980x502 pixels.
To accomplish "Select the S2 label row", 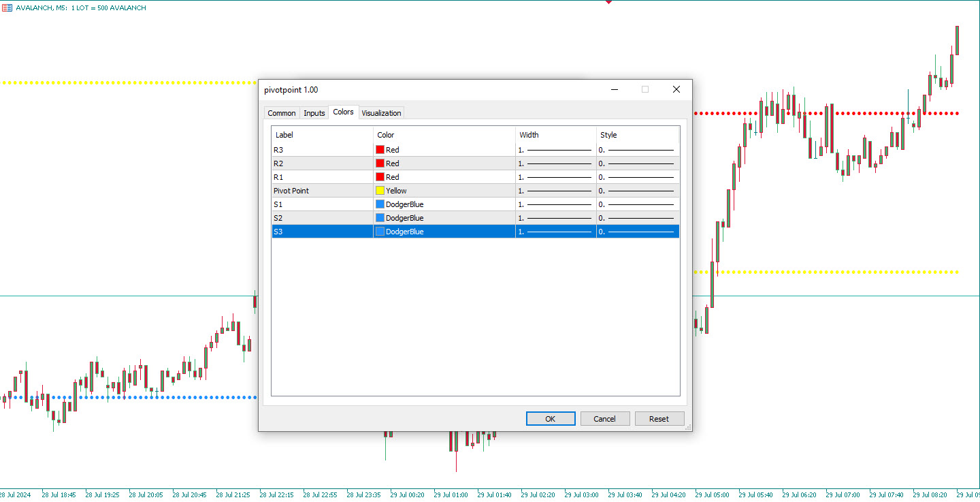I will tap(322, 218).
